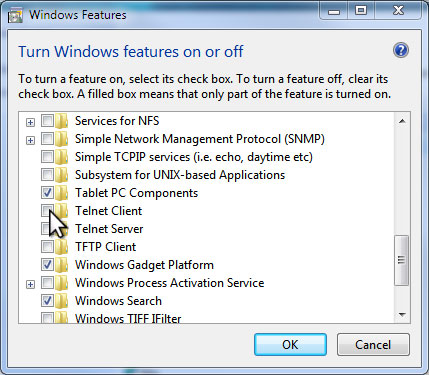The image size is (429, 375).
Task: Uncheck the Windows Search checkbox
Action: (x=47, y=301)
